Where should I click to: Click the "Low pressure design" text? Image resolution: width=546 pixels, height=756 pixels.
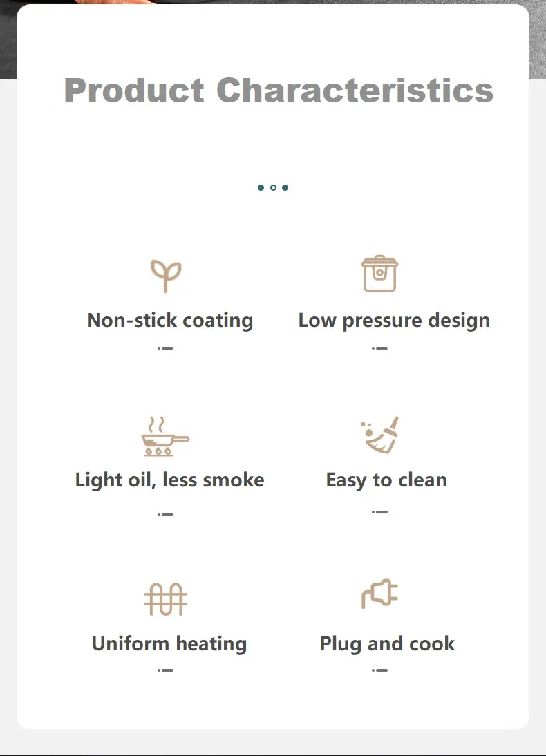(394, 321)
